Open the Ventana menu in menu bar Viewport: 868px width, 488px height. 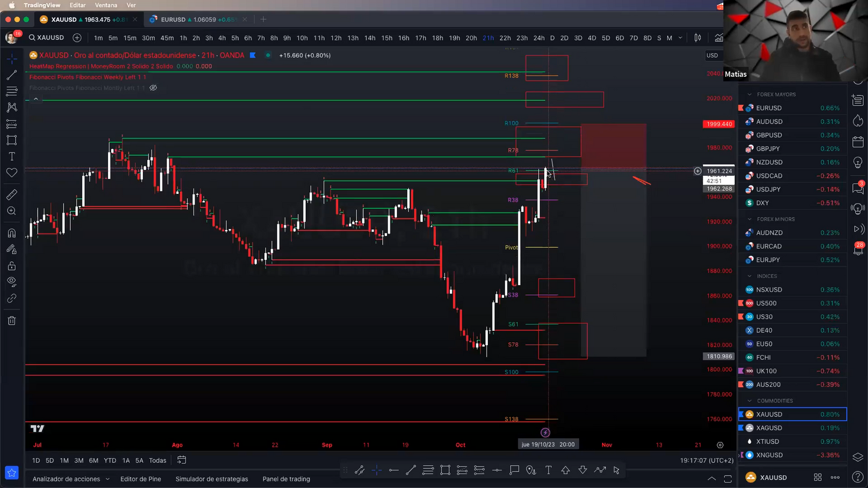[x=106, y=5]
